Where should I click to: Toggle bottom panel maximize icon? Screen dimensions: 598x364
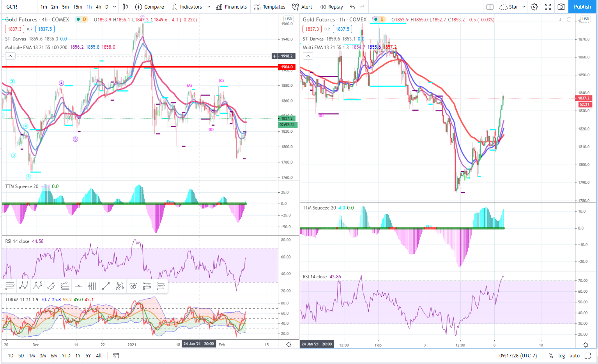tap(588, 355)
